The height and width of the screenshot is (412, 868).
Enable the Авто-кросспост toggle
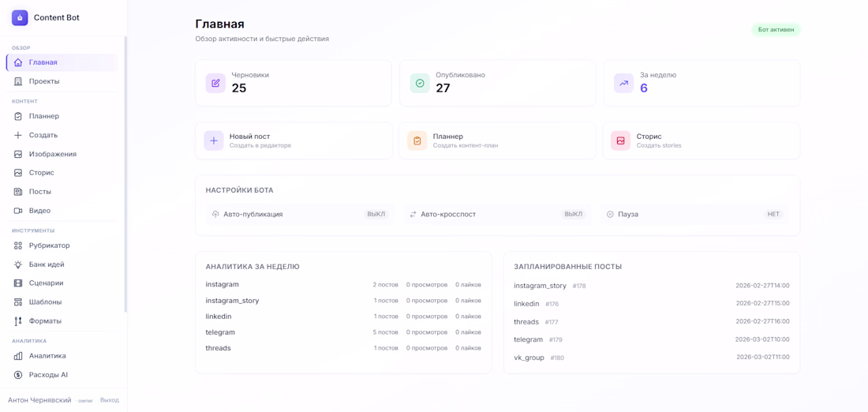click(x=574, y=214)
